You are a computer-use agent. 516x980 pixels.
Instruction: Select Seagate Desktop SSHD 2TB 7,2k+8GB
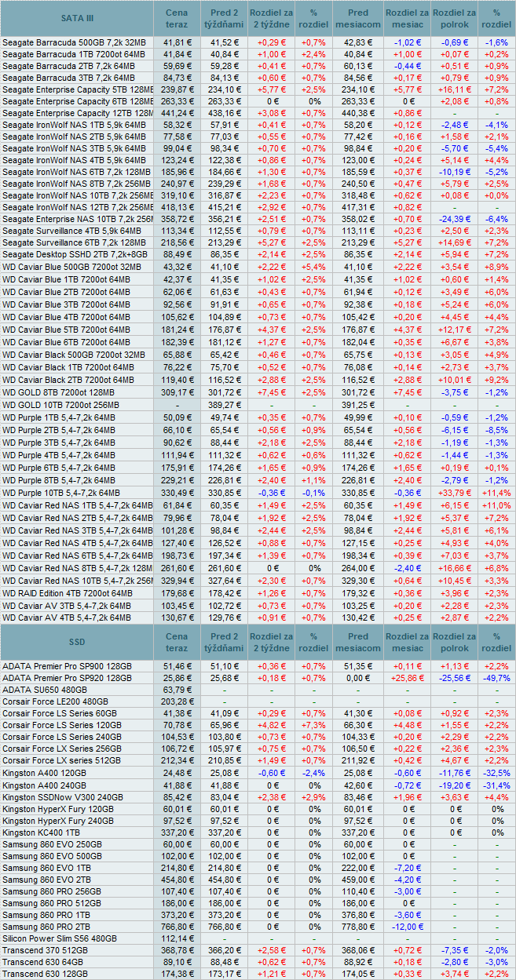74,255
